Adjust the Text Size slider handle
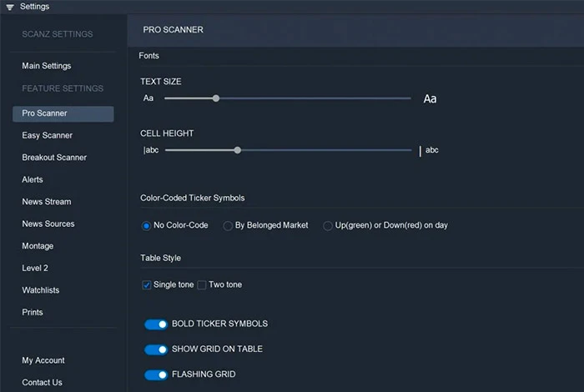The image size is (584, 392). (216, 98)
